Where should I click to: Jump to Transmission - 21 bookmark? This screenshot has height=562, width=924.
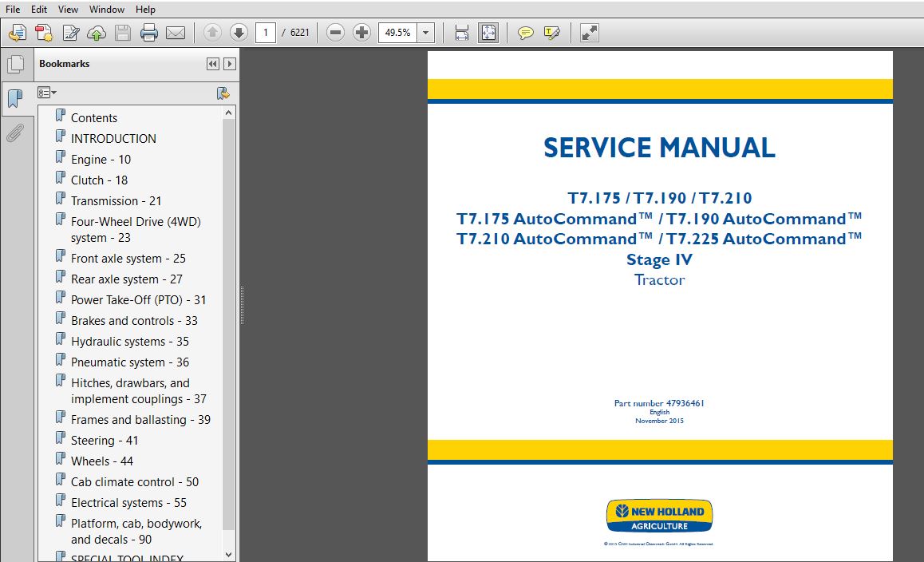click(116, 200)
